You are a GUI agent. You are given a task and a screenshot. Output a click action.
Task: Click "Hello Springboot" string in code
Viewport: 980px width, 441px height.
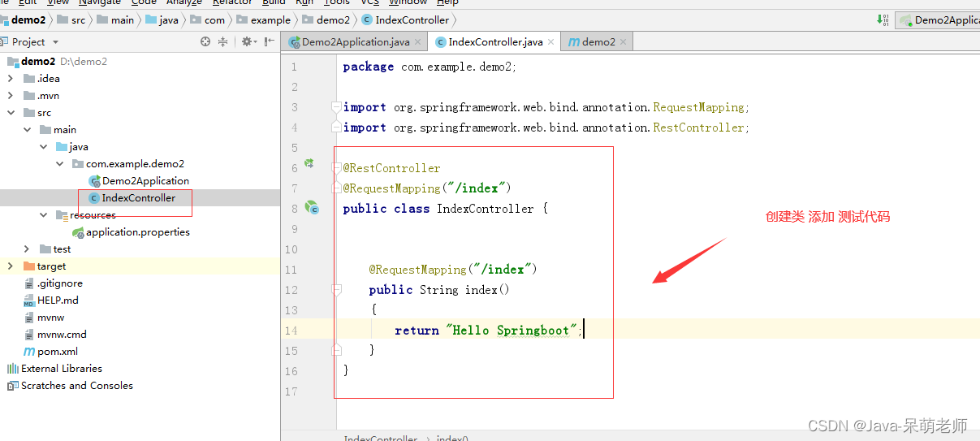point(512,331)
